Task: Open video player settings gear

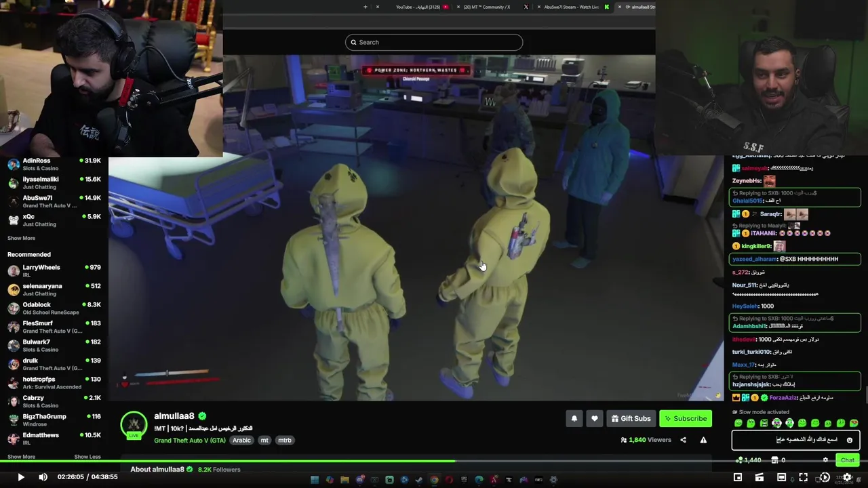Action: pyautogui.click(x=847, y=477)
